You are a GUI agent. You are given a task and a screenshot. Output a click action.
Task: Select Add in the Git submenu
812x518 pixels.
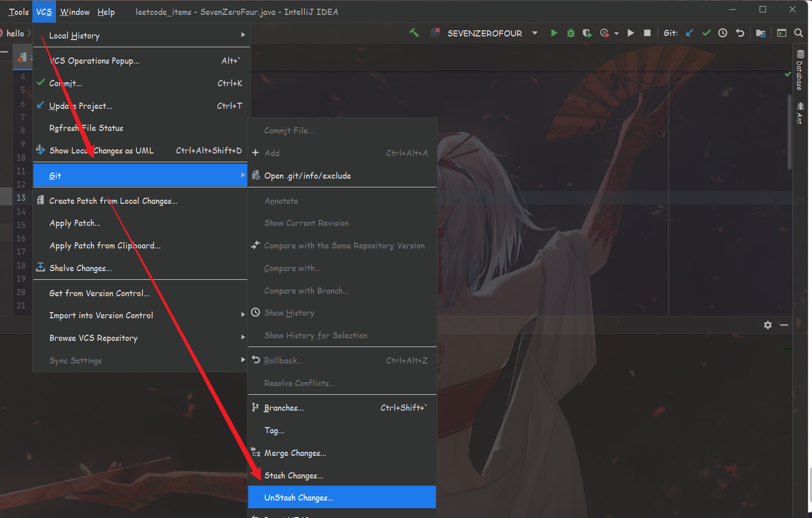click(342, 153)
